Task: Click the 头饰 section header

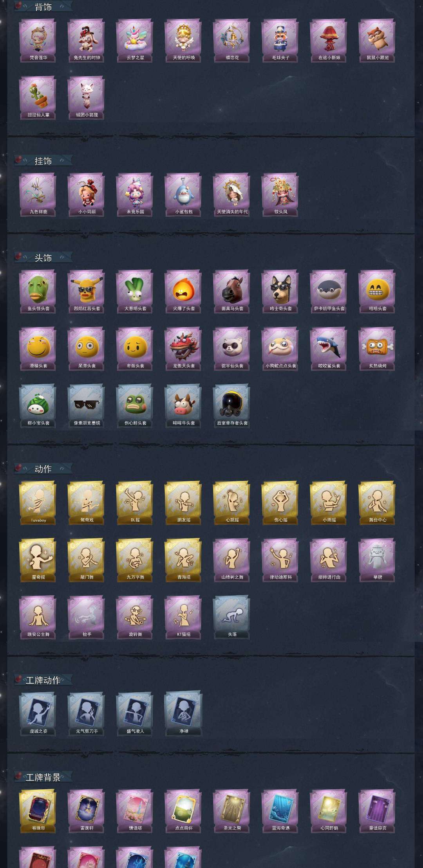Action: pyautogui.click(x=43, y=258)
